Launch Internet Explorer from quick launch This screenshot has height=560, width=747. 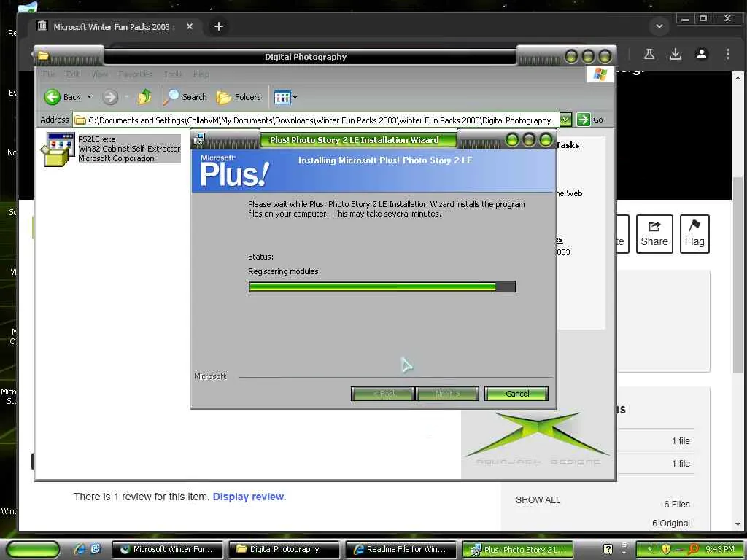80,549
